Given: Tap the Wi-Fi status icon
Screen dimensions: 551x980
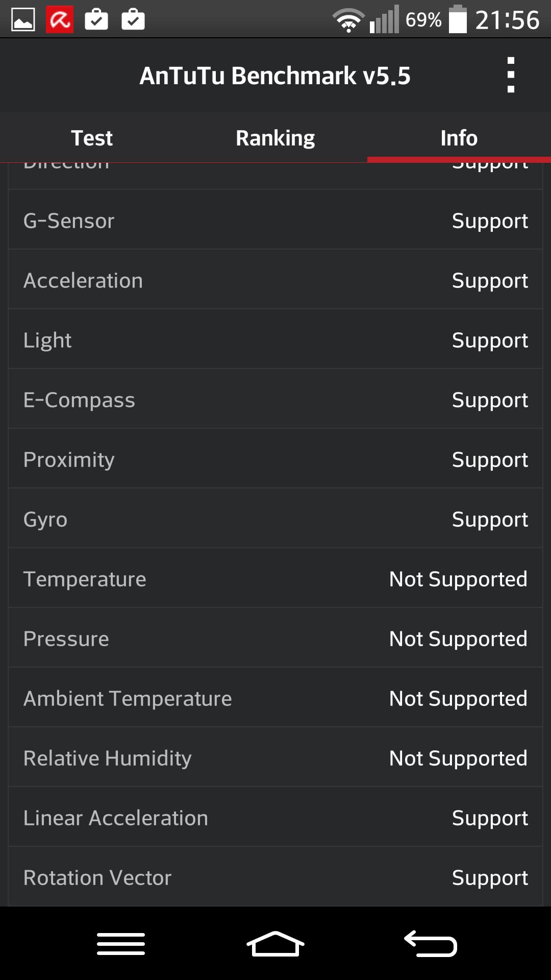Looking at the screenshot, I should [348, 21].
